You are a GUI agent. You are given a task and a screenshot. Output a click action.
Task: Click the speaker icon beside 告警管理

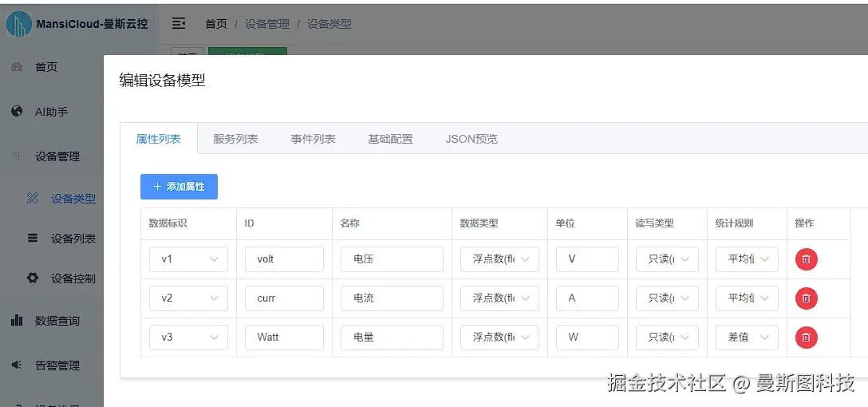click(17, 365)
